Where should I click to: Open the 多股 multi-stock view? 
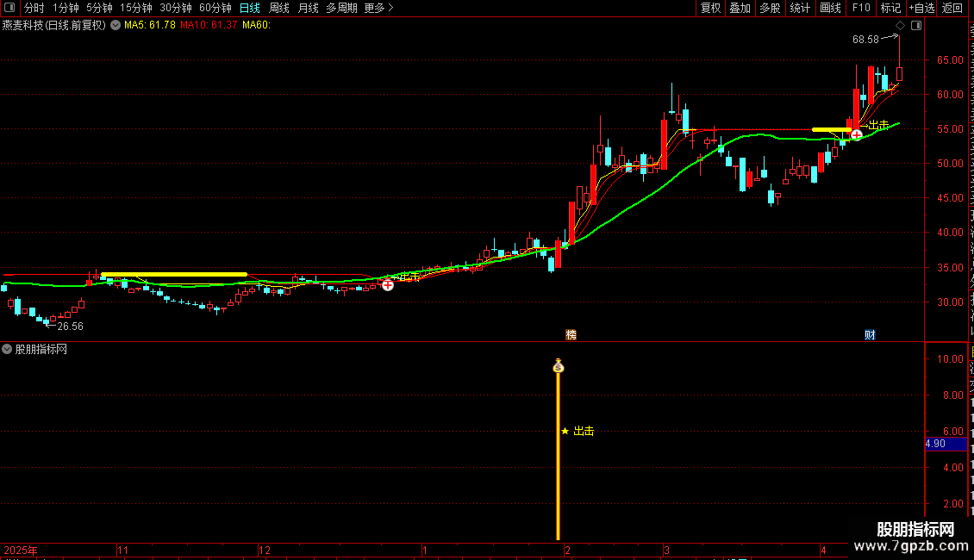coord(770,8)
